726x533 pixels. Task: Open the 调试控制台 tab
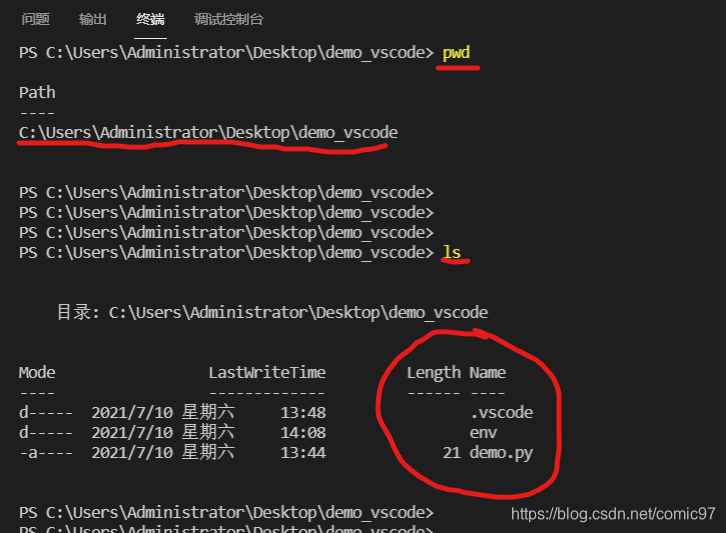(x=229, y=19)
